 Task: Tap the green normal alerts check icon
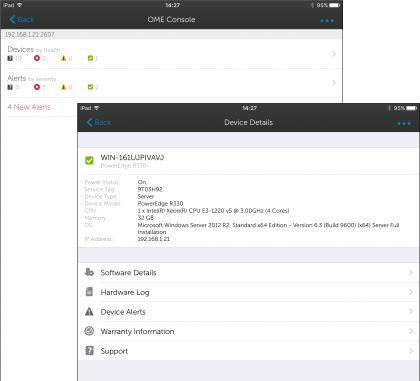point(90,87)
